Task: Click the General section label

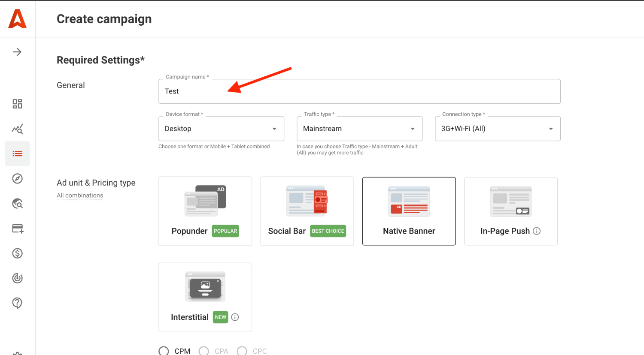Action: coord(71,85)
